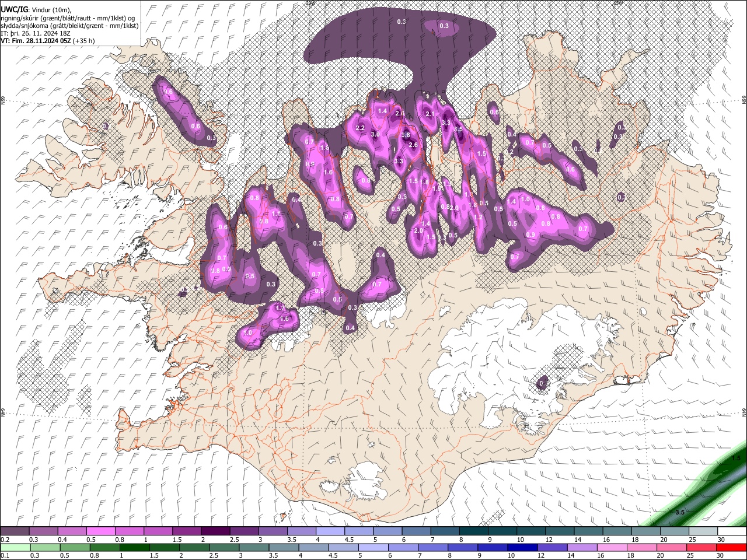Screen dimensions: 747x560
Task: Pick the lower rain scale red swatch labeled 30
Action: click(731, 547)
